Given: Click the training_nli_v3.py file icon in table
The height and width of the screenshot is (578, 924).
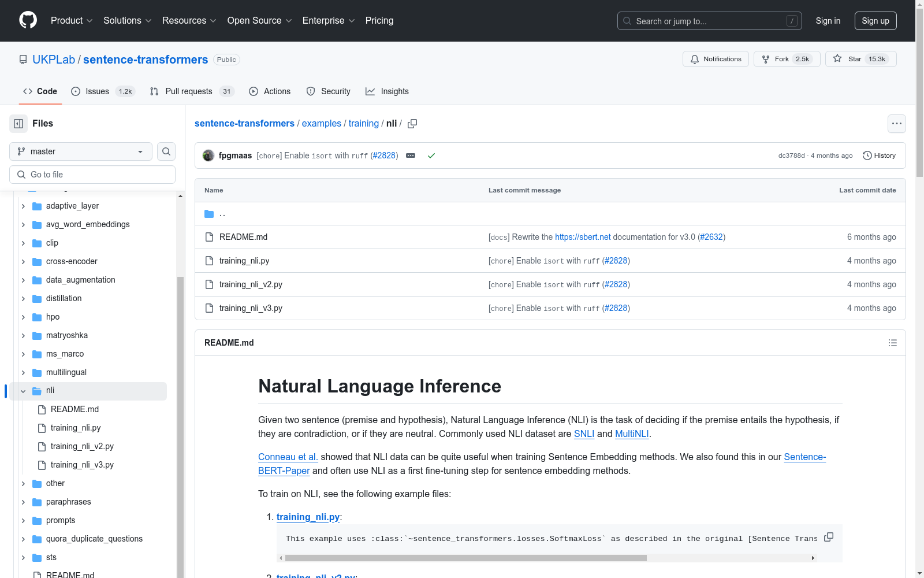Looking at the screenshot, I should click(209, 308).
